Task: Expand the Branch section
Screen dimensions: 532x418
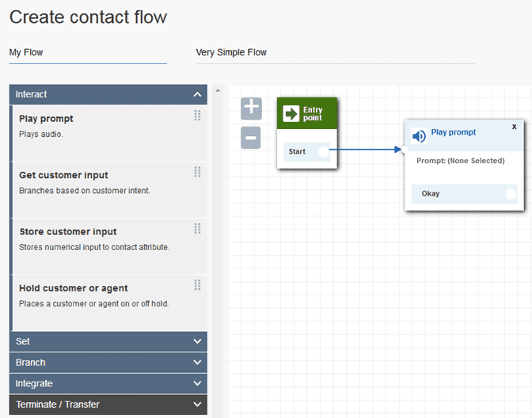Action: 197,363
